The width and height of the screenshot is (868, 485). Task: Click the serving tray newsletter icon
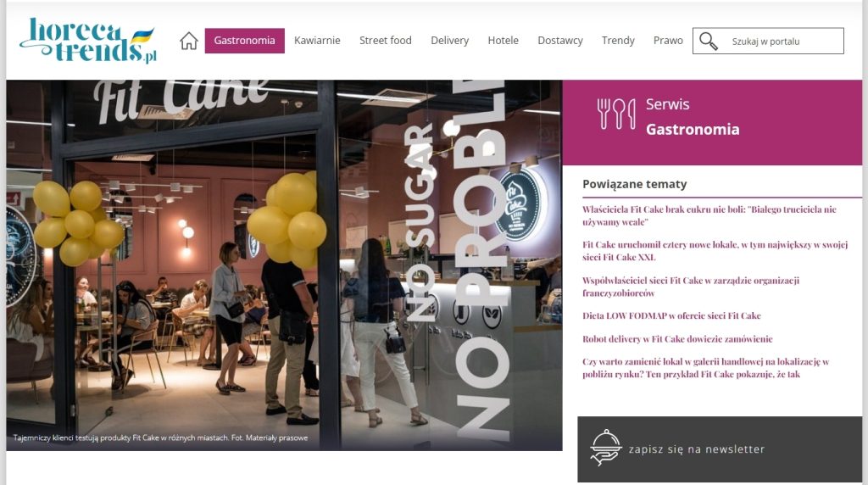(605, 448)
